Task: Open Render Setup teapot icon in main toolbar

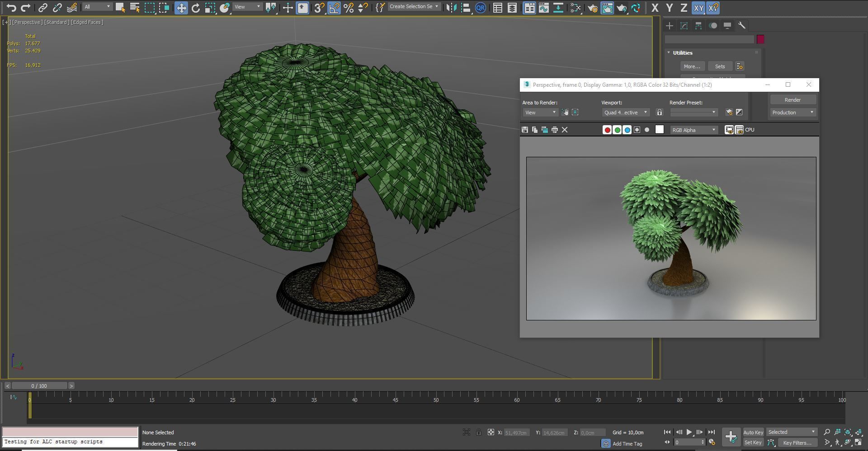Action: (592, 8)
